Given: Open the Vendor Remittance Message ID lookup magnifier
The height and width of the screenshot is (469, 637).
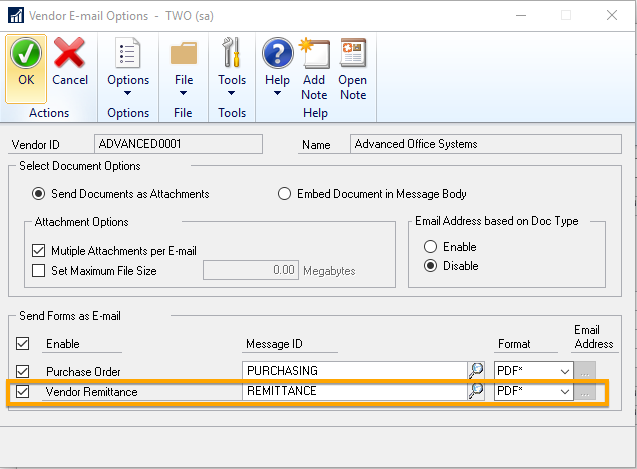Looking at the screenshot, I should [x=476, y=391].
